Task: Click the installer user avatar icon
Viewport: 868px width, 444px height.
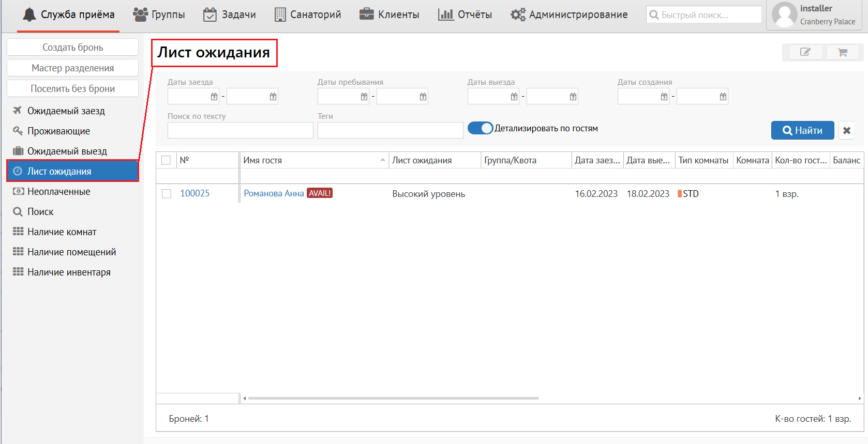Action: point(784,15)
